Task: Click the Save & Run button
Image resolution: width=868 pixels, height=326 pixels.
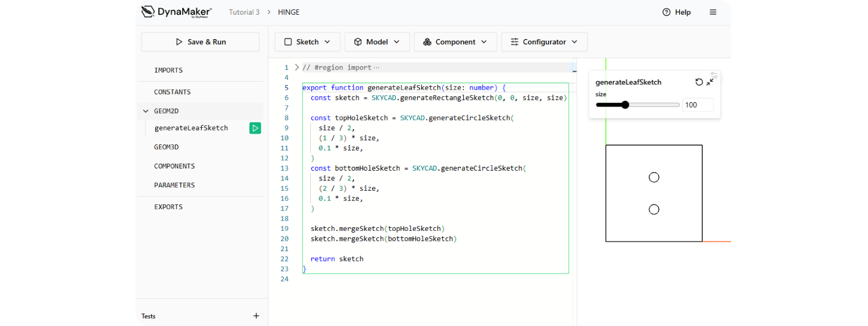Action: pyautogui.click(x=200, y=42)
